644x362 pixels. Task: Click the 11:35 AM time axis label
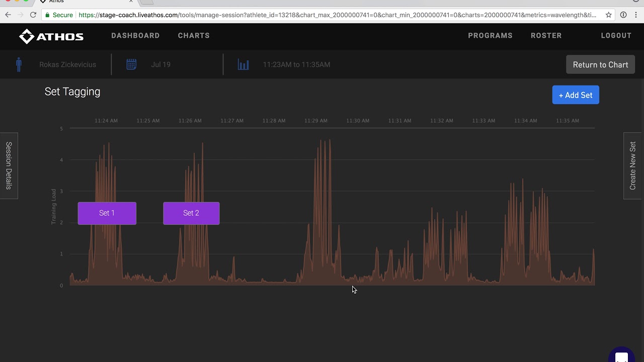(568, 121)
